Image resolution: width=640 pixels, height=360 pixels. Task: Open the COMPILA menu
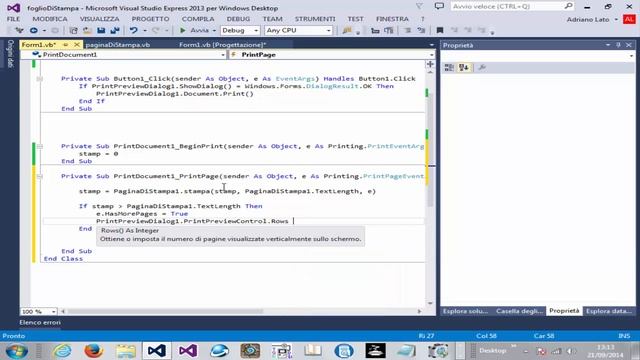click(x=198, y=19)
